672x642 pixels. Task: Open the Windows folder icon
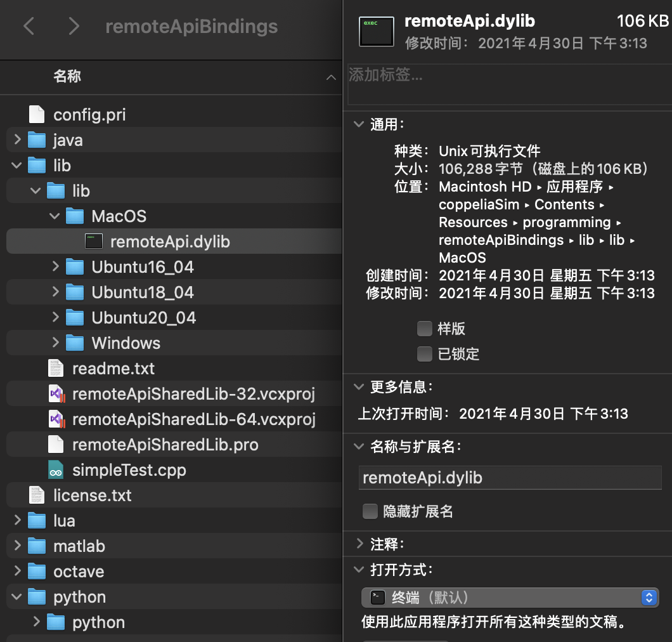tap(75, 343)
